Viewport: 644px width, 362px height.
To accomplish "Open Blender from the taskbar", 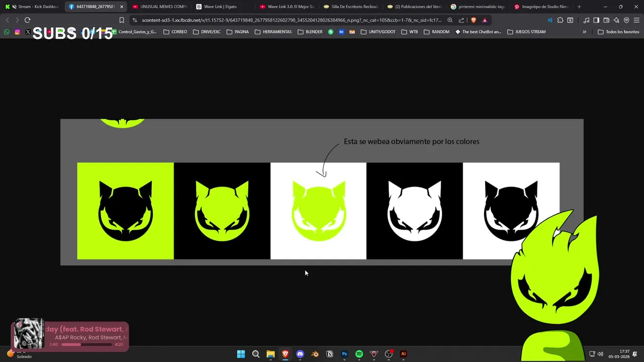I will coord(315,354).
